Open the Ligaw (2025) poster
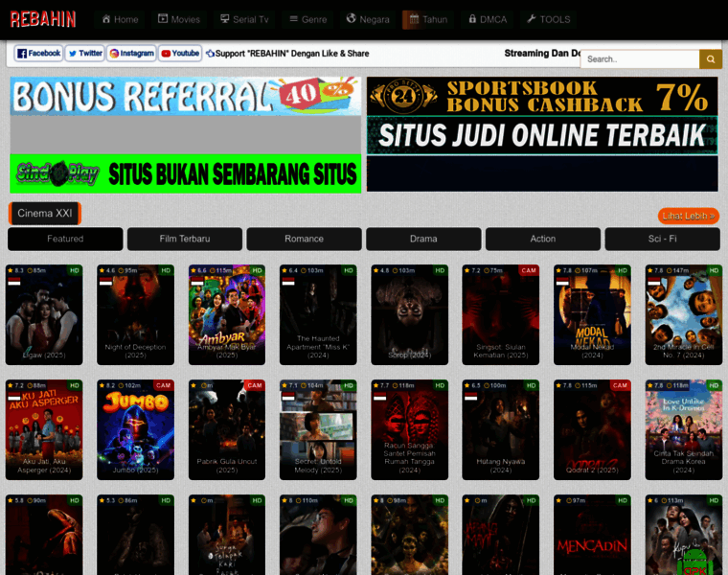This screenshot has height=575, width=728. (44, 315)
